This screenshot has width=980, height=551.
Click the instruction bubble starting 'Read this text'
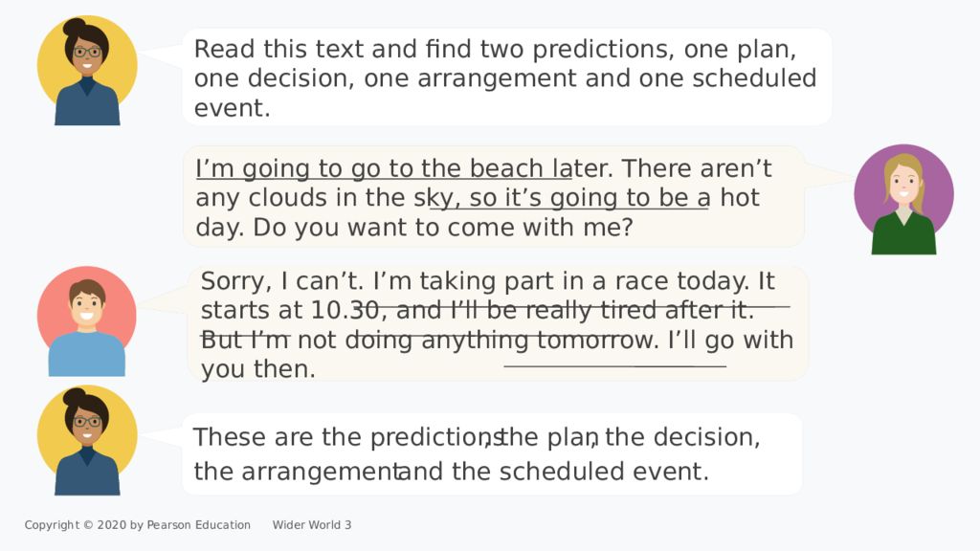tap(507, 77)
